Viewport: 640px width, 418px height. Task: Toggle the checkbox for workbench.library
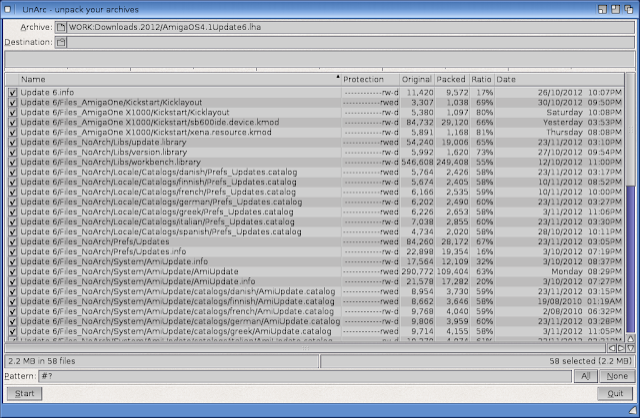click(13, 161)
